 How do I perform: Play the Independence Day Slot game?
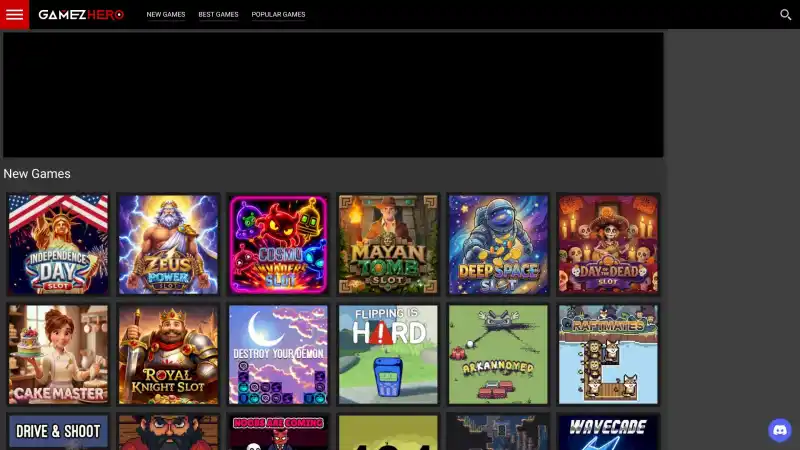58,244
